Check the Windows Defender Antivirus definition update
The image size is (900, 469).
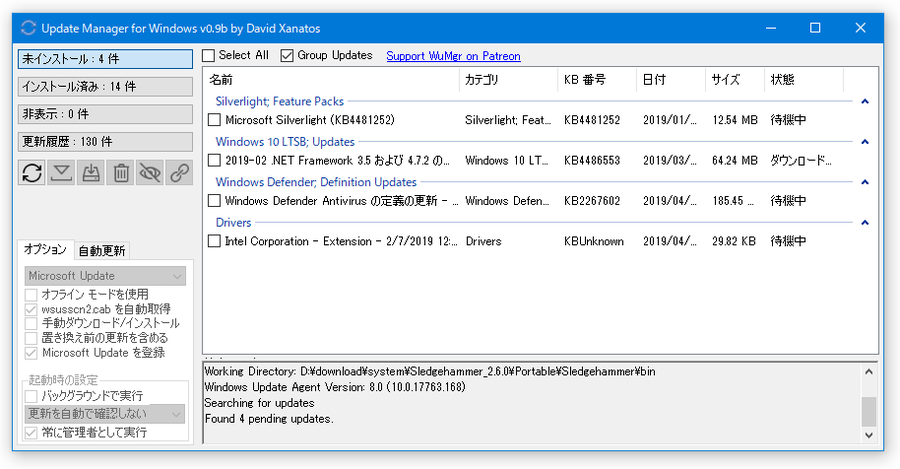[x=214, y=200]
